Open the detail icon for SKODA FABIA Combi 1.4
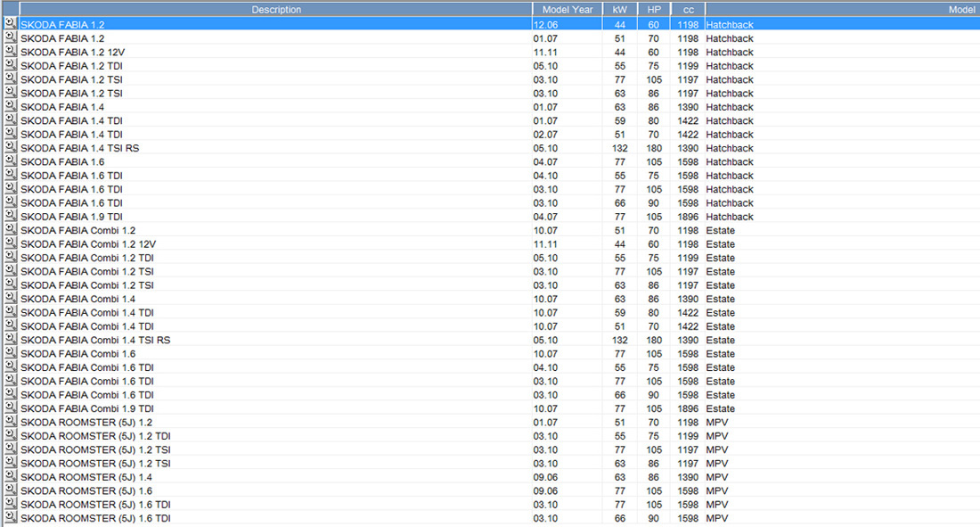Viewport: 980px width, 527px height. (10, 299)
